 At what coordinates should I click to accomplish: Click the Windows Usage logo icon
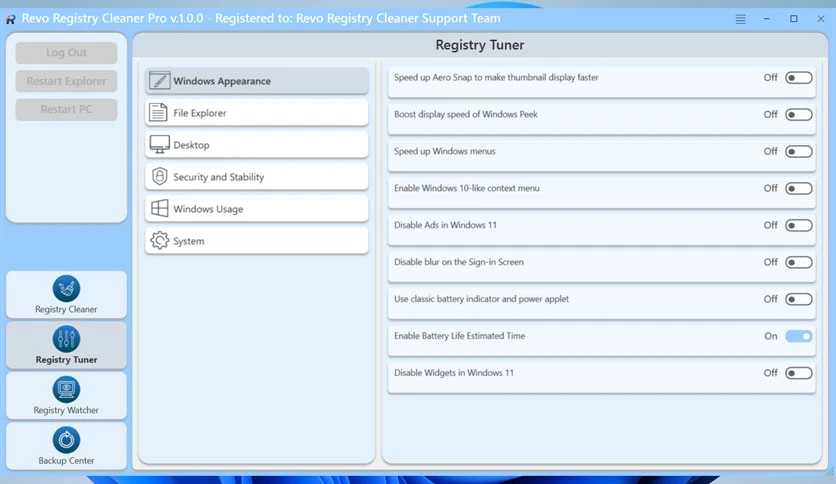tap(159, 208)
